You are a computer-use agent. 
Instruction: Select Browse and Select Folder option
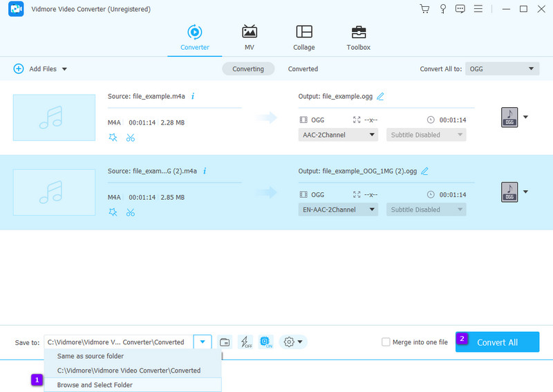point(95,384)
